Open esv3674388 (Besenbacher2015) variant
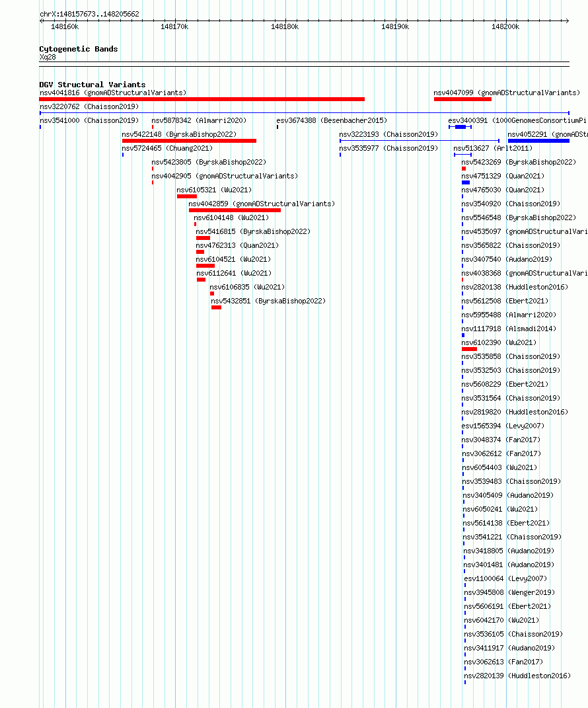588x708 pixels. coord(332,120)
